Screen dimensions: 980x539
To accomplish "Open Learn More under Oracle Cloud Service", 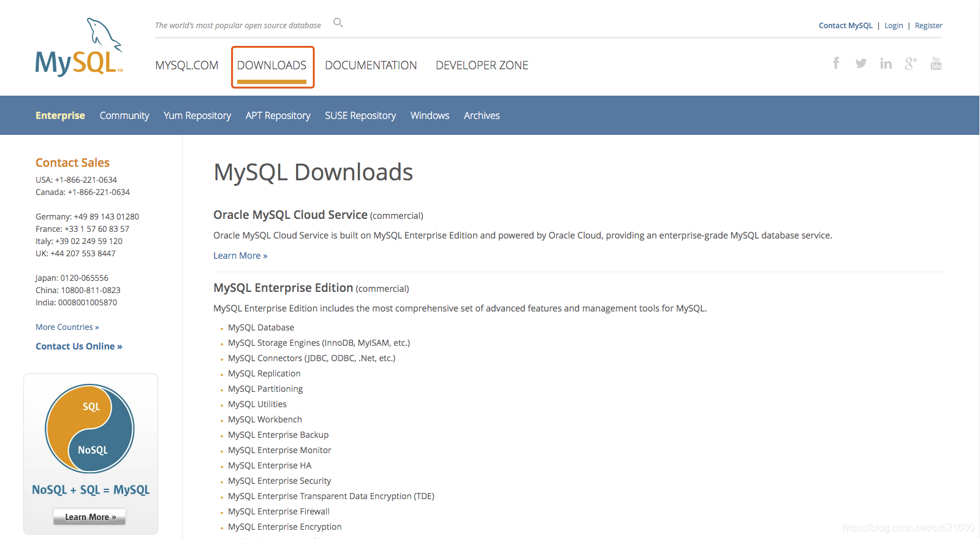I will point(240,256).
